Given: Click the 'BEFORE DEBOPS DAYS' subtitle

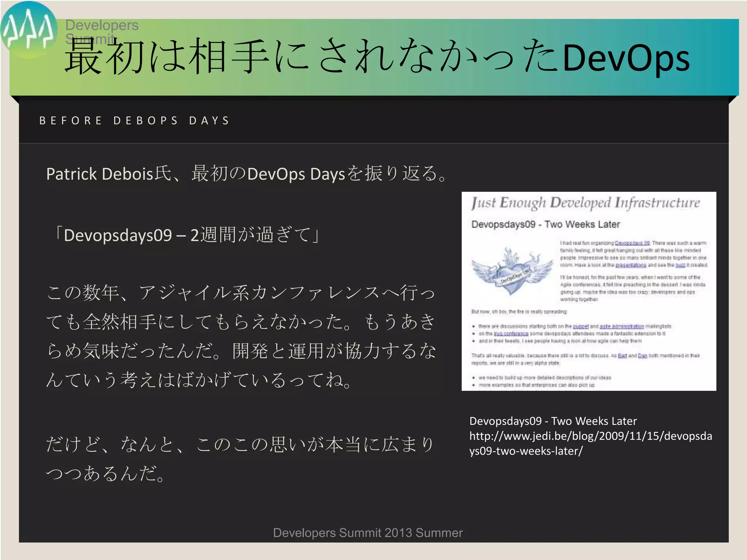Looking at the screenshot, I should coord(135,121).
